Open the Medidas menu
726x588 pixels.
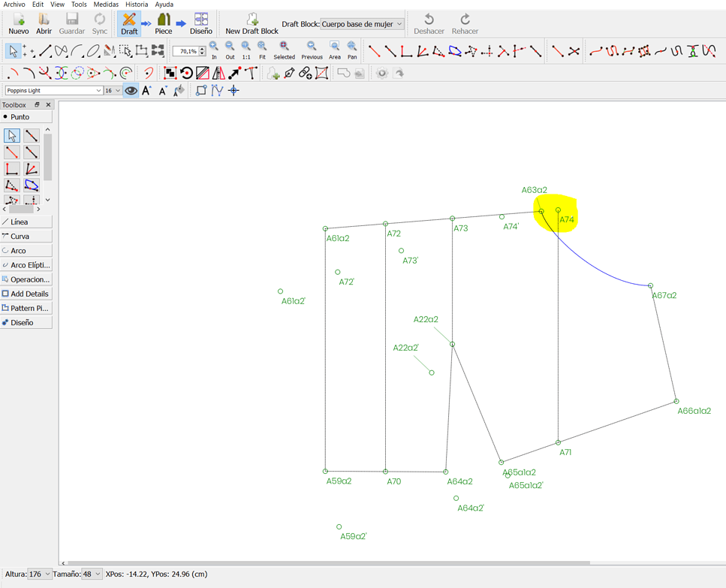click(105, 4)
